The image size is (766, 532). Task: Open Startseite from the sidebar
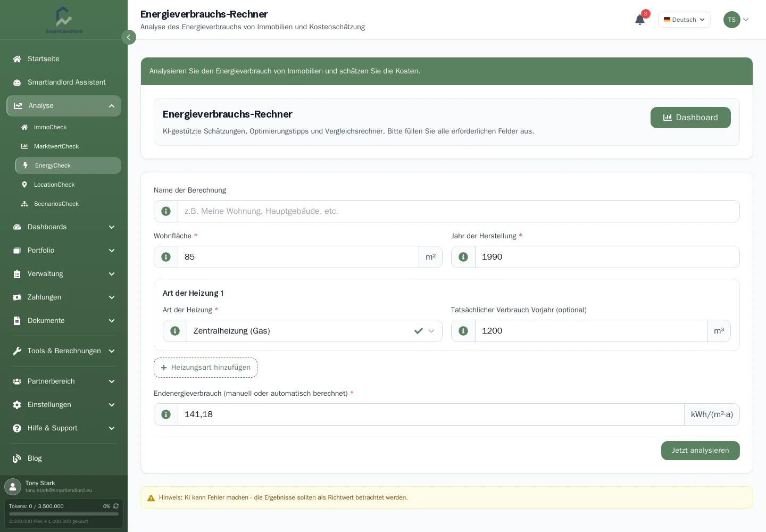tap(64, 59)
